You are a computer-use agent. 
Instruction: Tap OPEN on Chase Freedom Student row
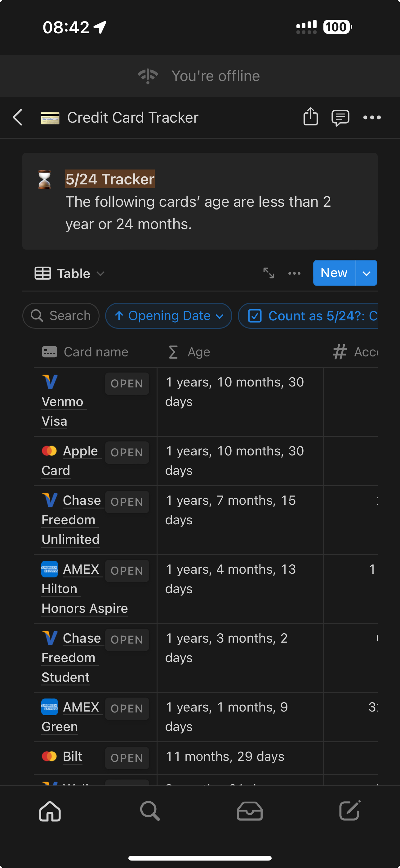point(127,640)
